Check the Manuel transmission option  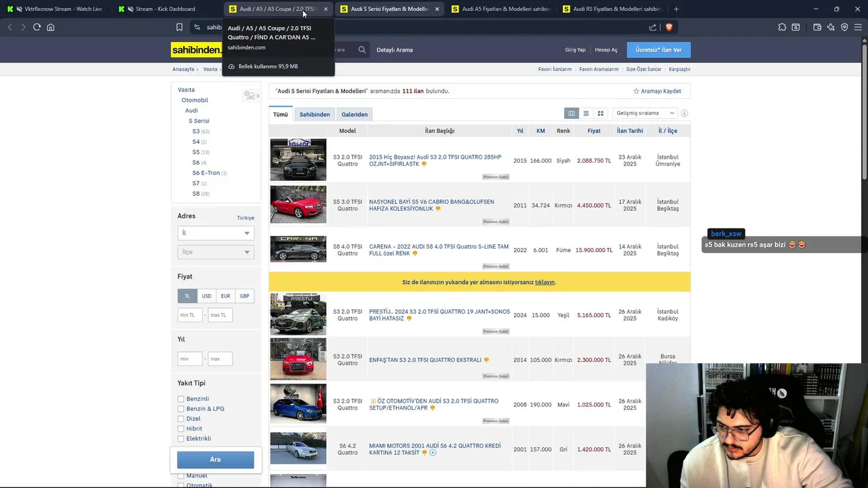180,476
